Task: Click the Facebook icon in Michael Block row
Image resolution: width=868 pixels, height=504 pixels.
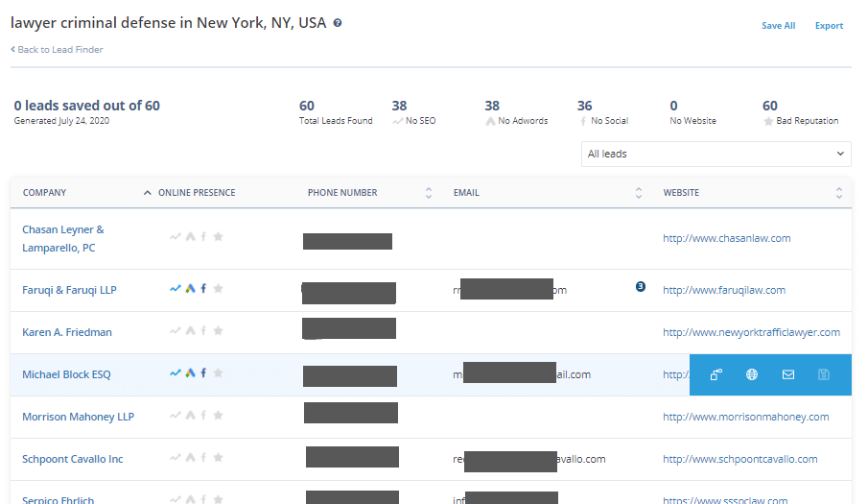Action: [x=203, y=373]
